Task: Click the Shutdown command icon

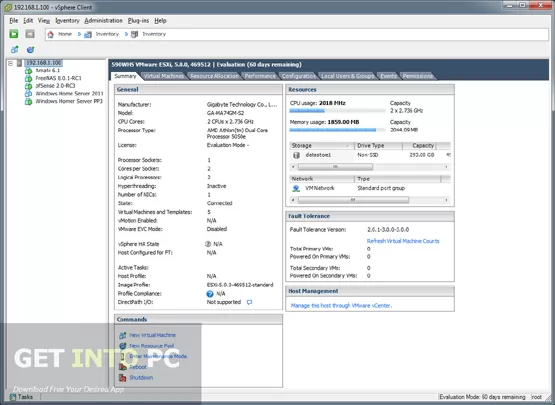Action: [x=123, y=378]
